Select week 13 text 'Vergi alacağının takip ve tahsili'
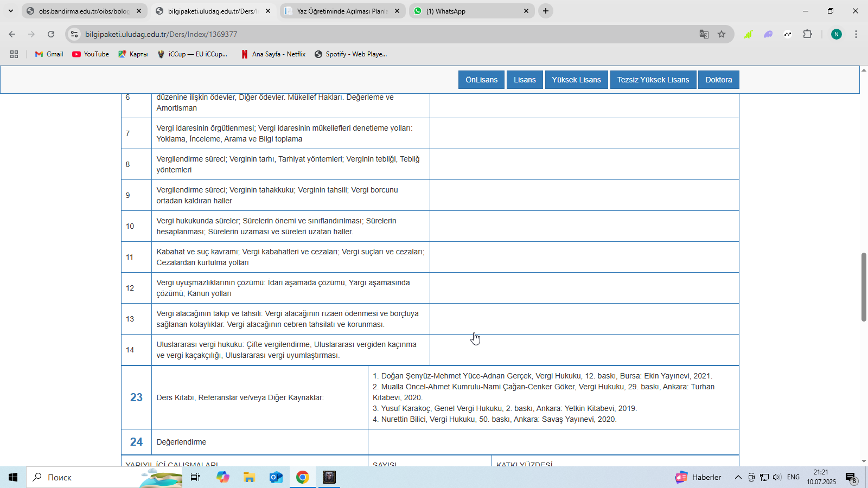This screenshot has width=868, height=488. [x=209, y=313]
